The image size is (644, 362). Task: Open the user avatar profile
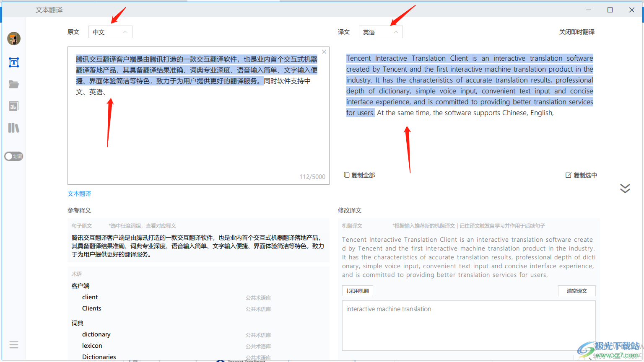click(x=14, y=39)
